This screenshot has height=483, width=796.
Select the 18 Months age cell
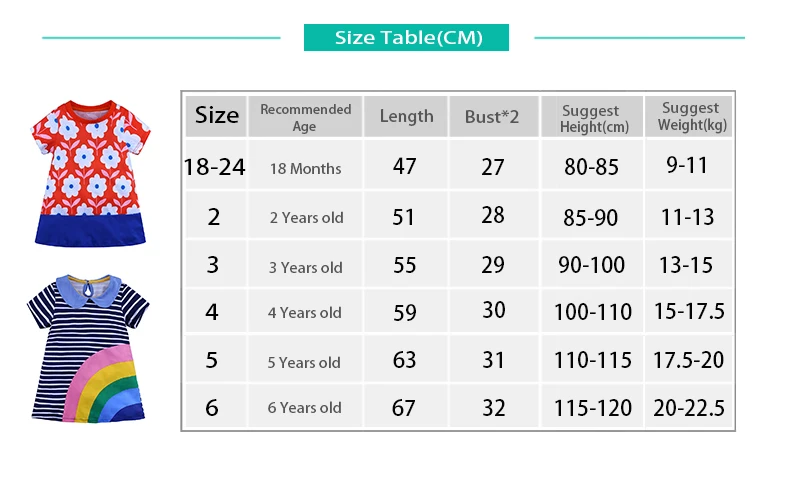click(306, 168)
